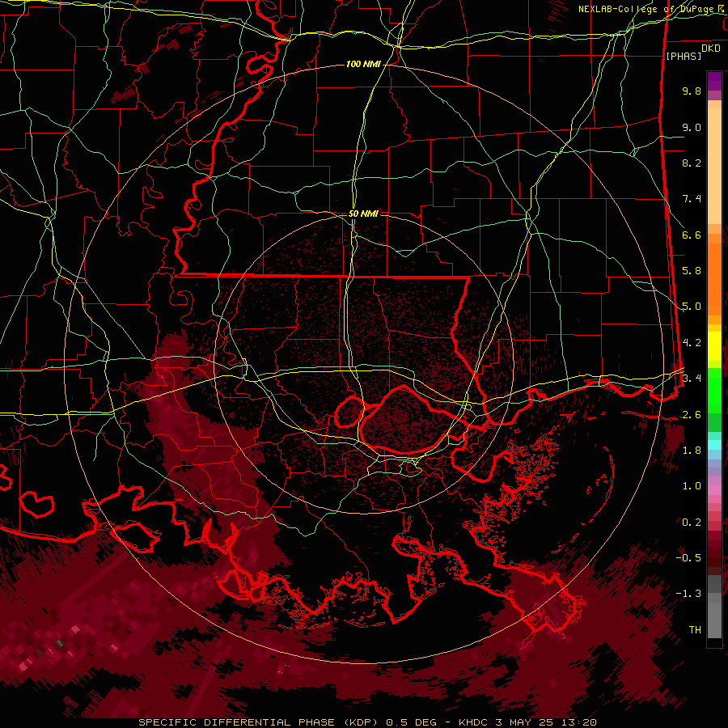Click the '3 MAY 25 13:20' timestamp
The width and height of the screenshot is (728, 728).
point(547,722)
